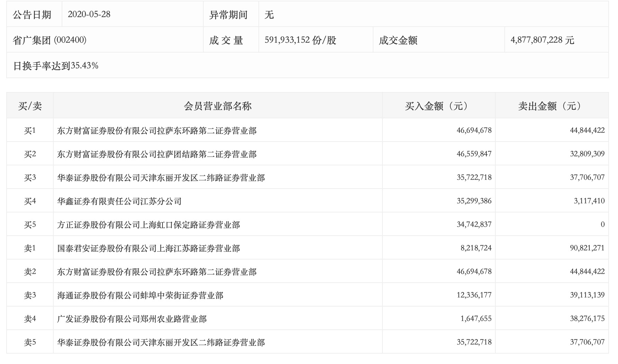Click the 卖出金额（元） column header
Image resolution: width=618 pixels, height=364 pixels.
[x=551, y=106]
